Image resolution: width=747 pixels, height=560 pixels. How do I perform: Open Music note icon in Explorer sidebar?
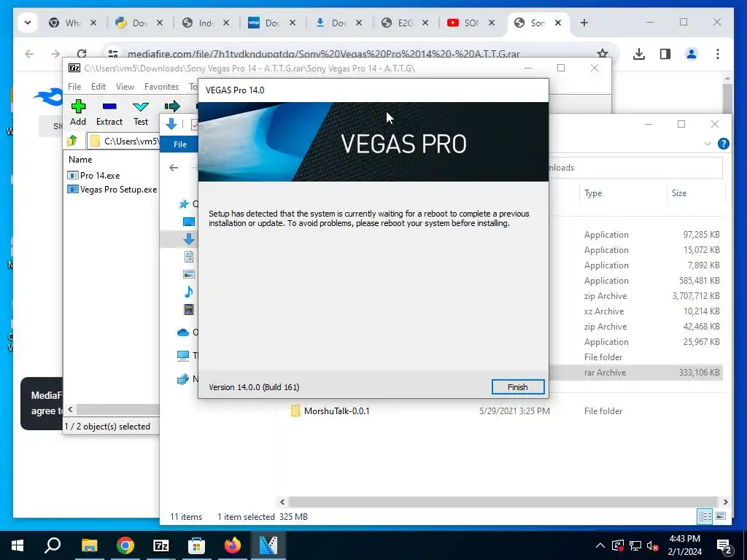click(189, 292)
